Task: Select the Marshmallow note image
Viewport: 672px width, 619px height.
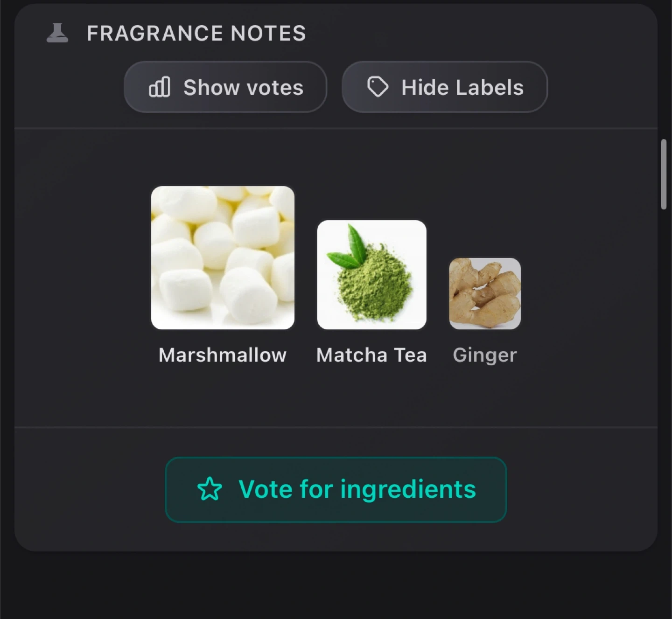Action: pos(223,257)
